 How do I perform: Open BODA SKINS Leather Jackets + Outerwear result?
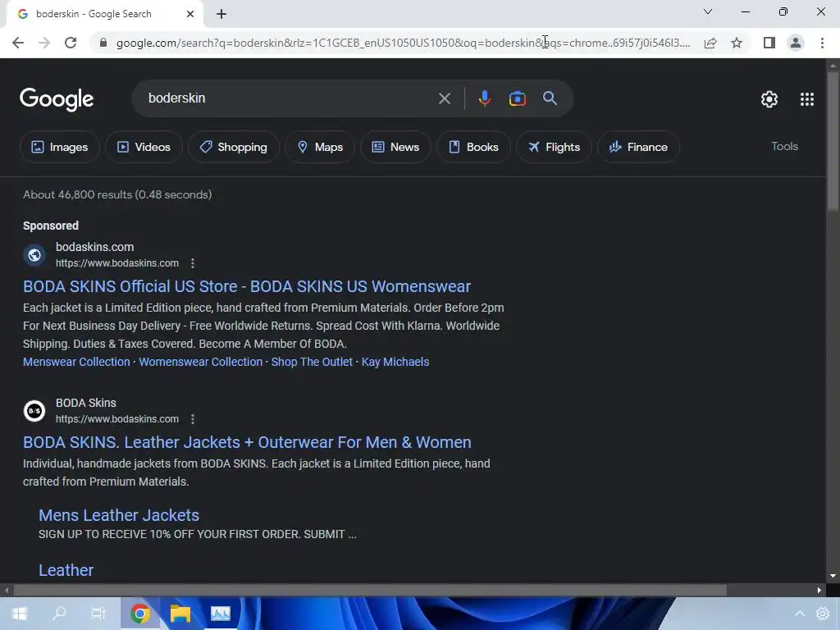coord(247,442)
